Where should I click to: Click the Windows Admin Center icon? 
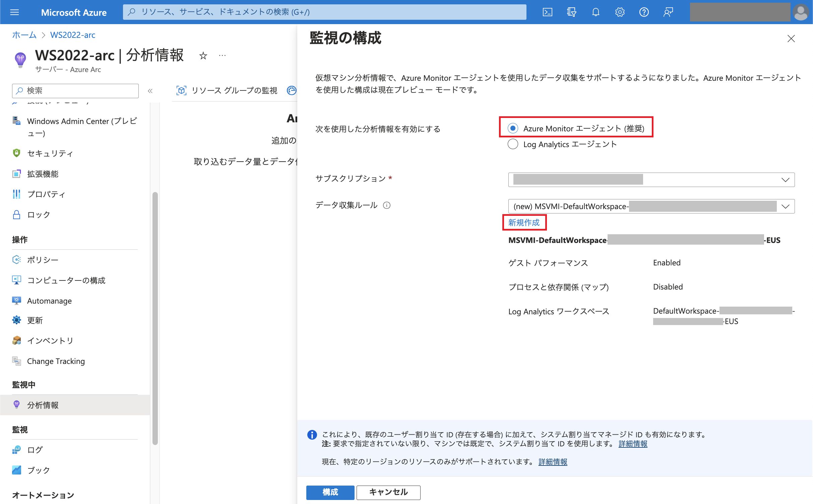[x=16, y=120]
